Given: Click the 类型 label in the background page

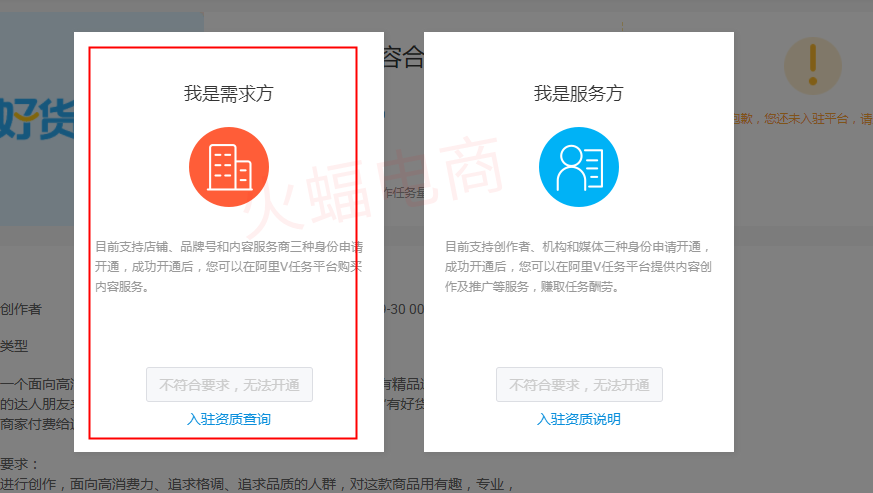Looking at the screenshot, I should click(x=14, y=346).
